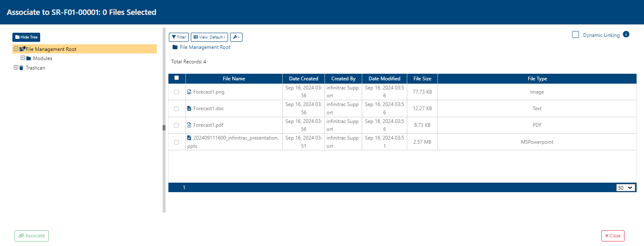Viewport: 644px width, 246px height.
Task: Sort by Date Modified column header
Action: click(384, 79)
